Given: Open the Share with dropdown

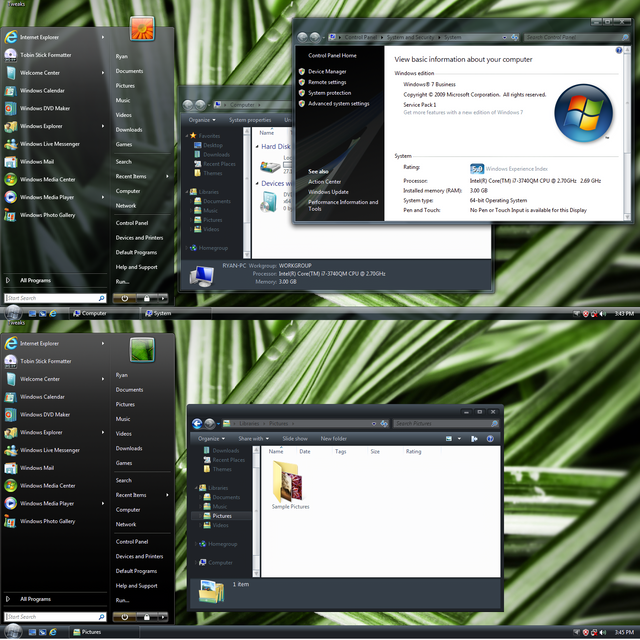Looking at the screenshot, I should 253,439.
